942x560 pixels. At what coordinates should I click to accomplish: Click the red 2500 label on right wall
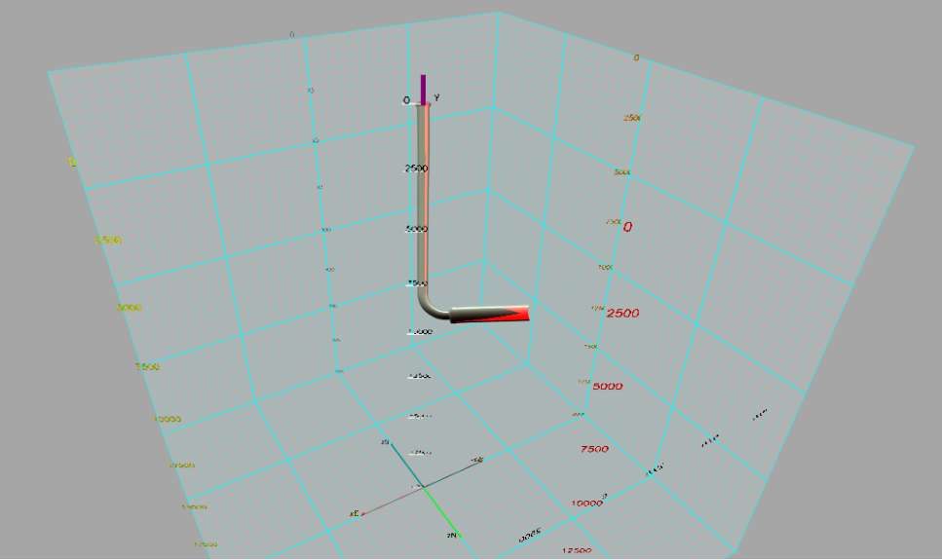[x=622, y=314]
